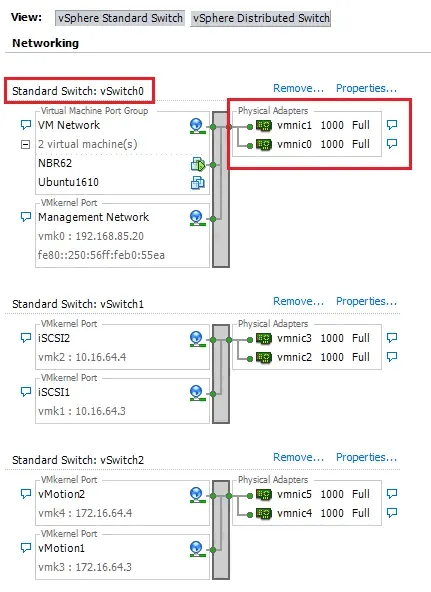
Task: Click the vMotion2 globe port icon
Action: [x=197, y=495]
